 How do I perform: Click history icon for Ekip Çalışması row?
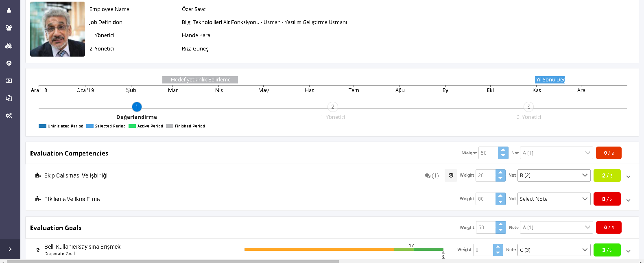point(451,175)
